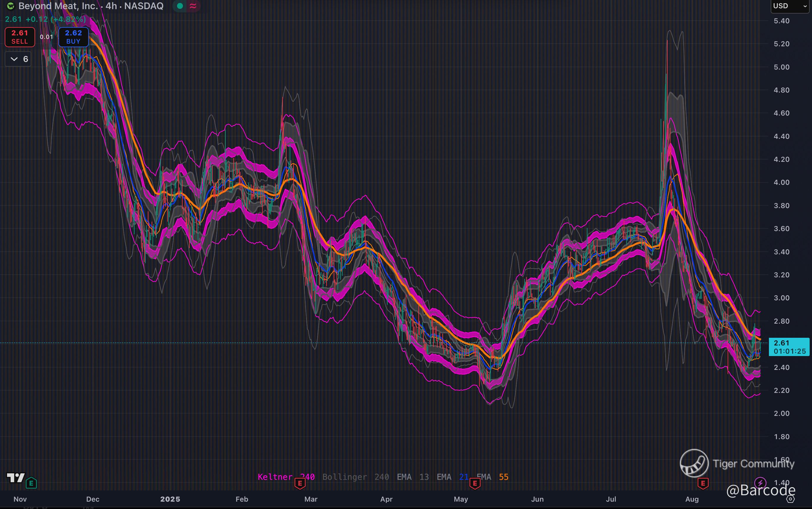Image resolution: width=812 pixels, height=509 pixels.
Task: Toggle the pink approximate data indicator
Action: [193, 6]
